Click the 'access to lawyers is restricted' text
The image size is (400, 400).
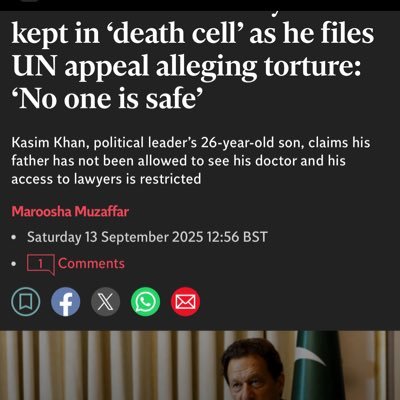[106, 179]
